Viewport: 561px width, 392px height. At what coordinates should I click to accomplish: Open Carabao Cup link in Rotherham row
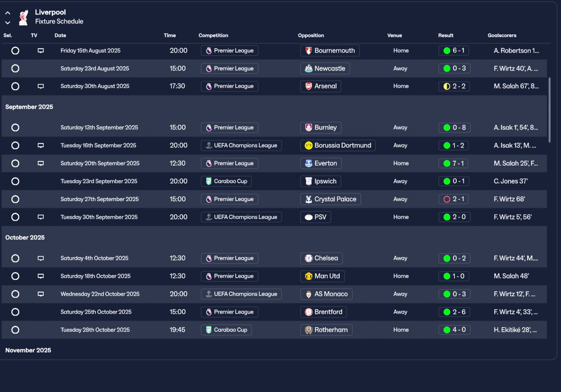pos(227,330)
